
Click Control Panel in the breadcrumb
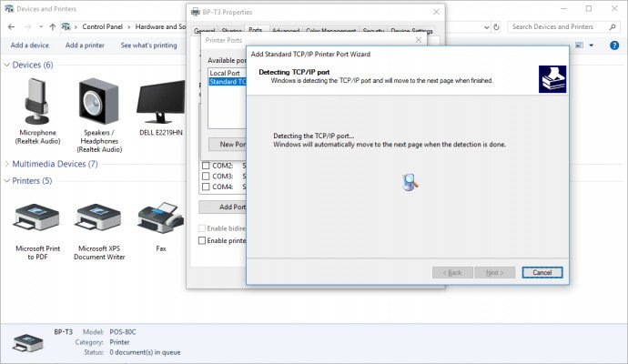(102, 26)
